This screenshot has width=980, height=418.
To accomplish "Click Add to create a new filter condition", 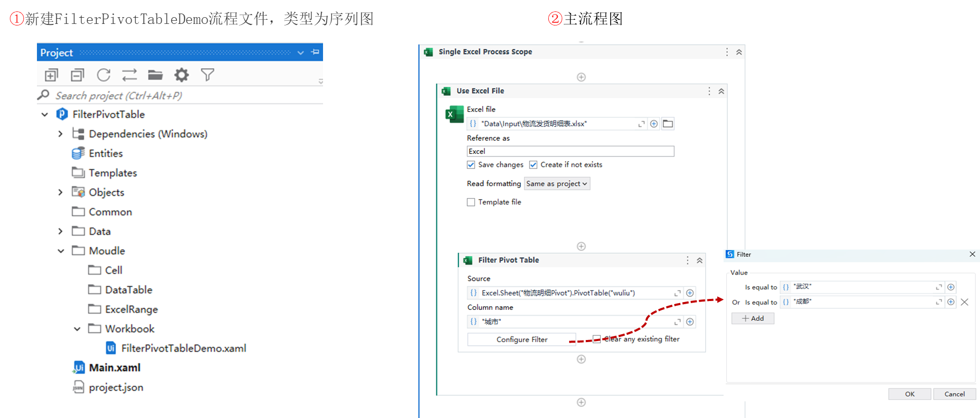I will pos(753,318).
